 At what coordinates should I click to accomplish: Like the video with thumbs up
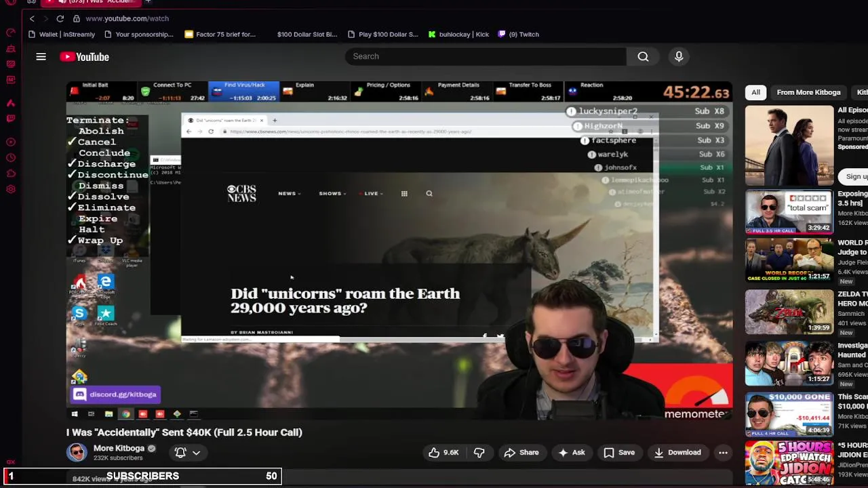443,452
